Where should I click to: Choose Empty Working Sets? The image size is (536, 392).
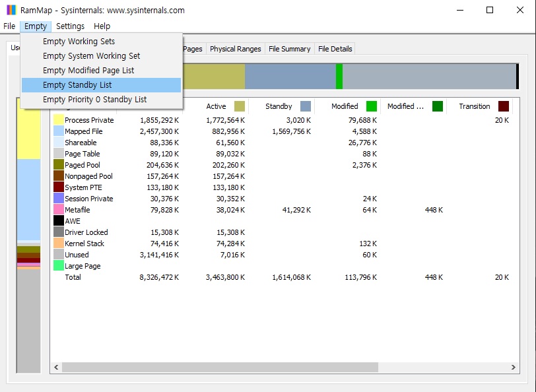101,42
